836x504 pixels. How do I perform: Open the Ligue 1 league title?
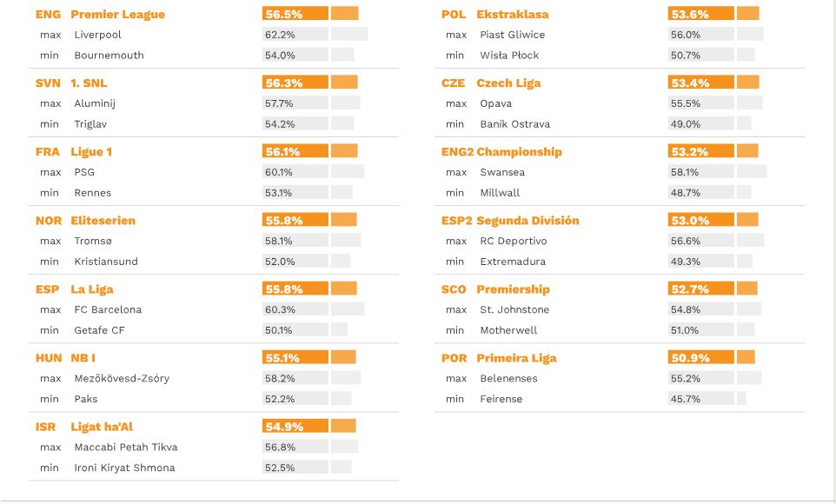pos(91,151)
